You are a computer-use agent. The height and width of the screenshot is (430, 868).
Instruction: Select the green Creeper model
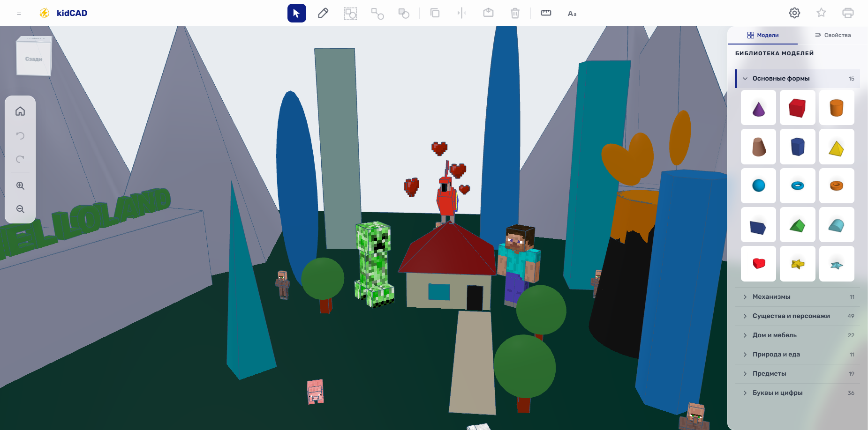click(374, 264)
